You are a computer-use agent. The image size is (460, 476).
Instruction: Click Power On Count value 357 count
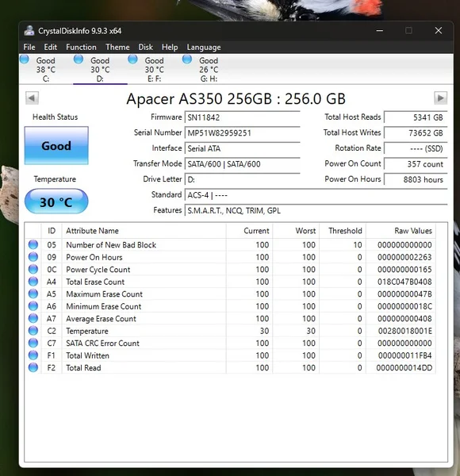click(416, 164)
